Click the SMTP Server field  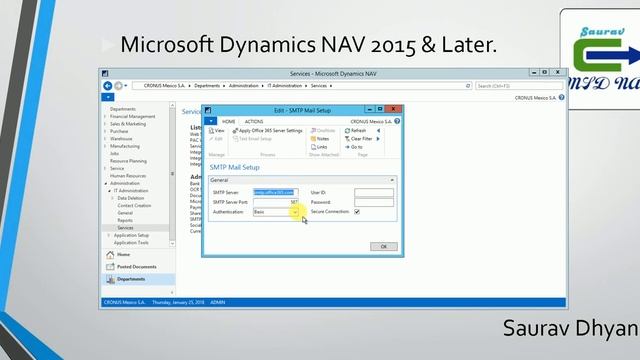[276, 192]
